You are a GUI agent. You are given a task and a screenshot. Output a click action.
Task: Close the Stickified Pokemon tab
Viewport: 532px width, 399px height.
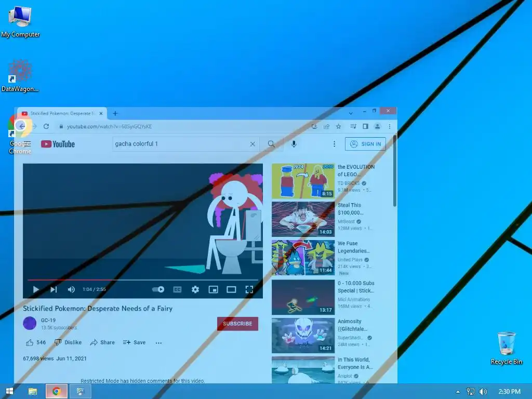tap(101, 113)
